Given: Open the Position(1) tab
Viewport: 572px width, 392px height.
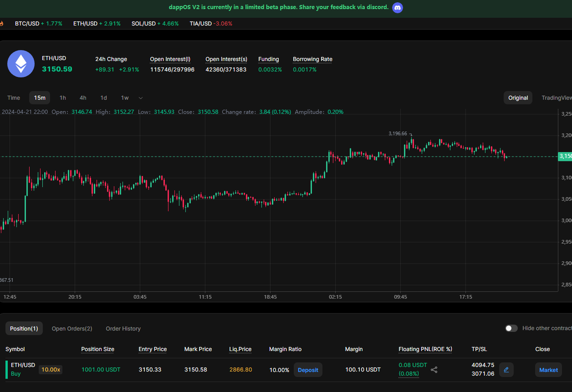Looking at the screenshot, I should [x=24, y=328].
